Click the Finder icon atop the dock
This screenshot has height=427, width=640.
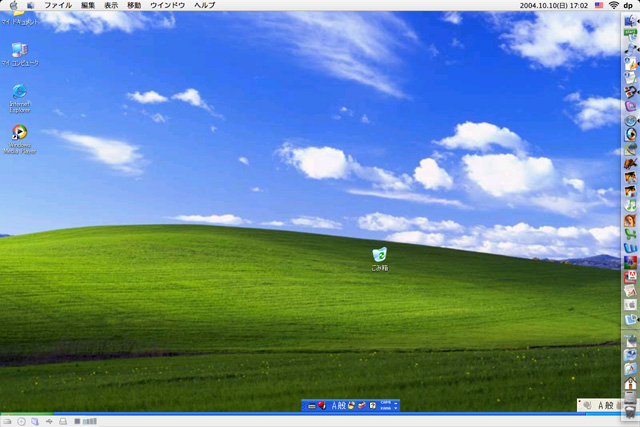tap(630, 20)
